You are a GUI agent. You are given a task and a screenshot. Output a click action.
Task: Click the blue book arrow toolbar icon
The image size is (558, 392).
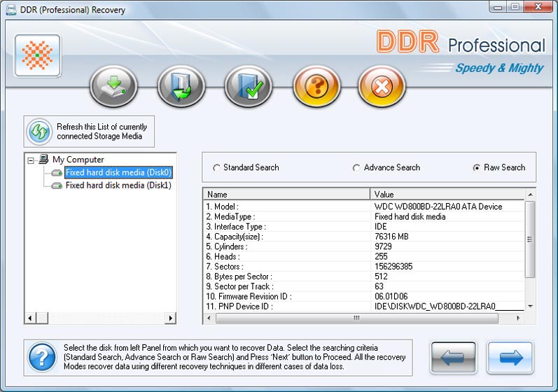click(181, 87)
